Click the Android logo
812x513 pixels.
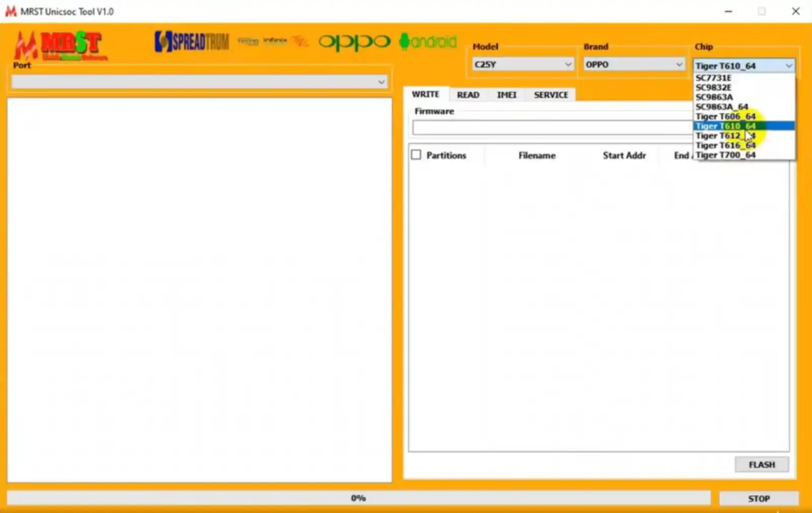428,42
